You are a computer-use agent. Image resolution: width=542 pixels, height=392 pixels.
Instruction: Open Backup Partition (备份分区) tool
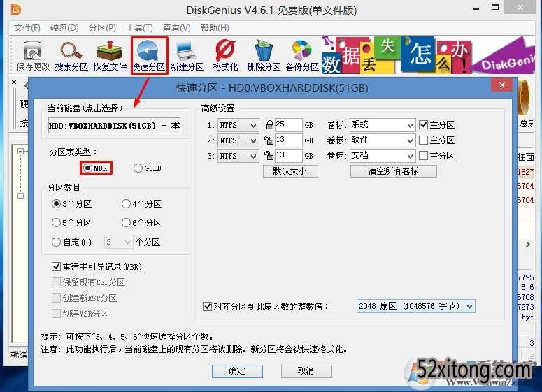(x=302, y=56)
